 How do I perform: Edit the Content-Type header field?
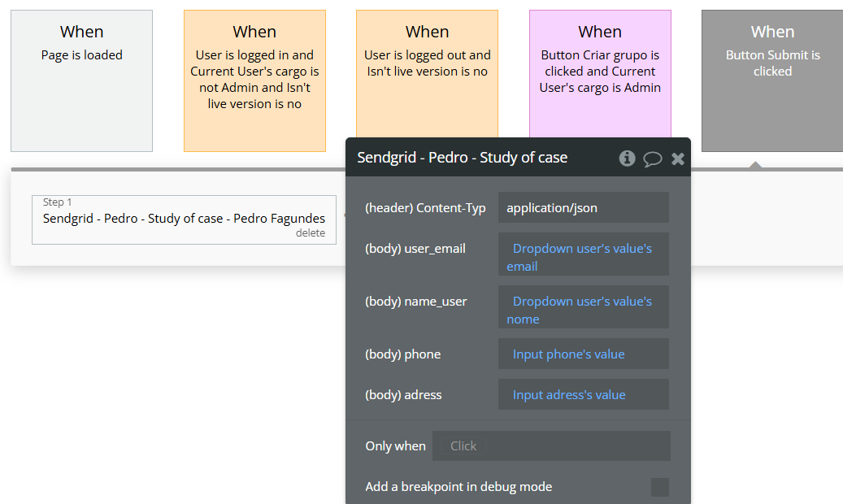[x=584, y=207]
